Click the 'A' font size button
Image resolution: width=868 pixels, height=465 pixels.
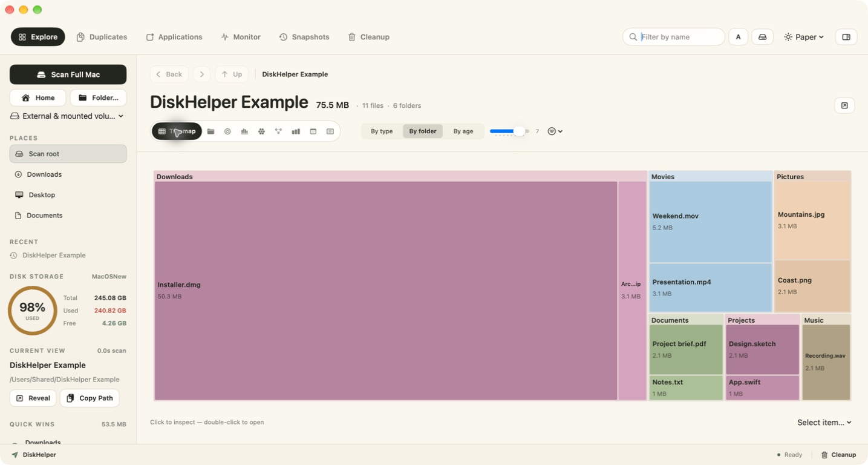coord(738,37)
